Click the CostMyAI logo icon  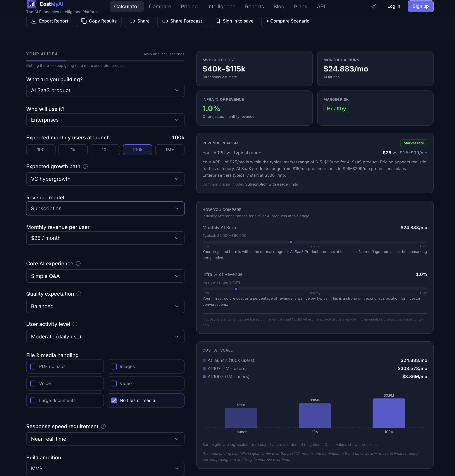[x=31, y=4]
